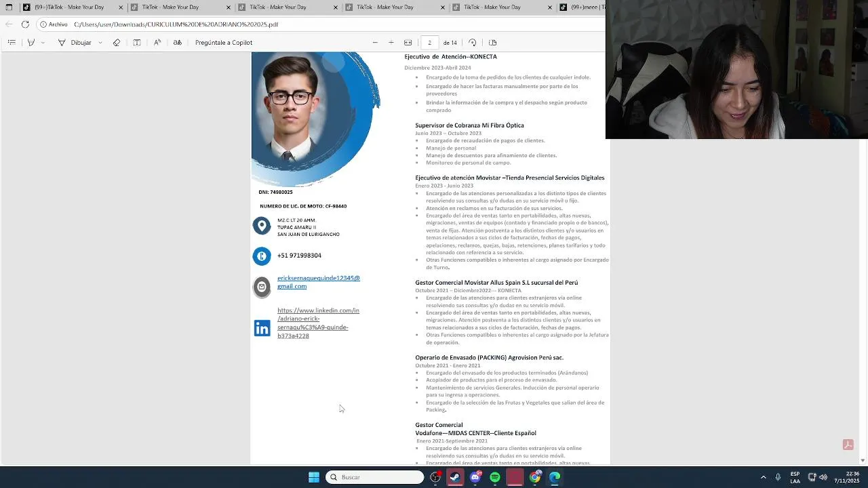Select the eraser tool
Viewport: 868px width, 488px height.
(117, 42)
